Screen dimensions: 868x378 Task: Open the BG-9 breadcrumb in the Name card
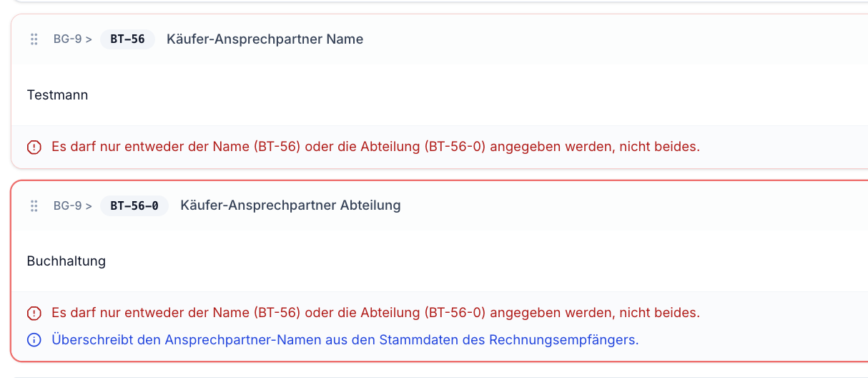click(68, 39)
